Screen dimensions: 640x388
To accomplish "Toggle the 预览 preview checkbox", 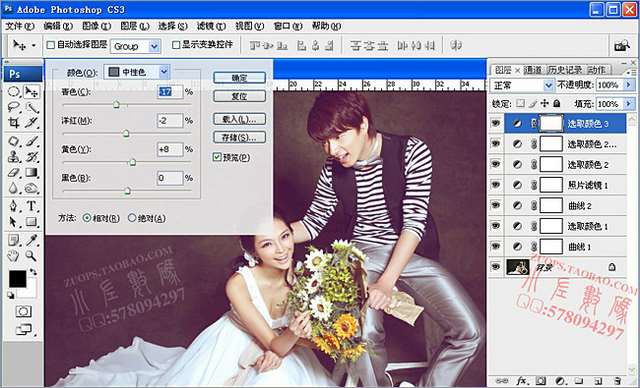I will tap(217, 157).
